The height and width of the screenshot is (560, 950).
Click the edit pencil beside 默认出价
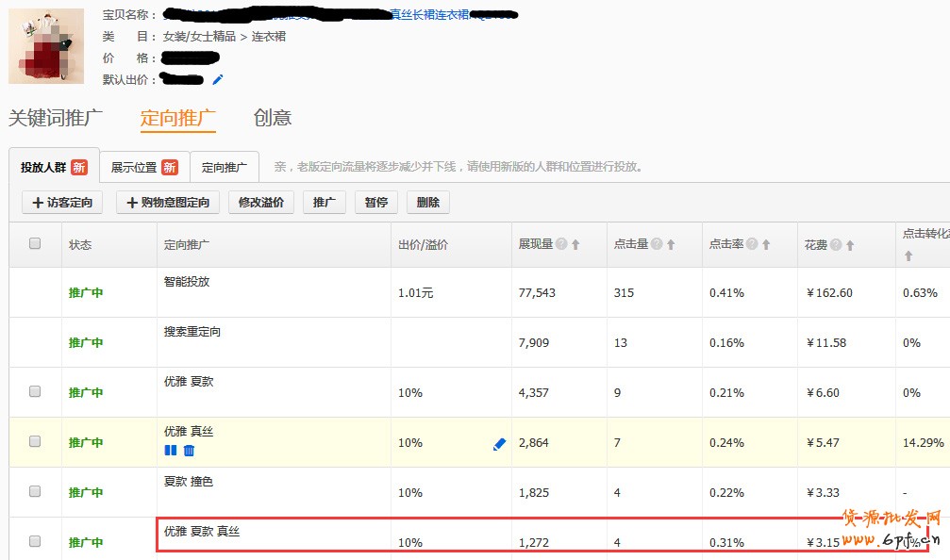(x=218, y=79)
